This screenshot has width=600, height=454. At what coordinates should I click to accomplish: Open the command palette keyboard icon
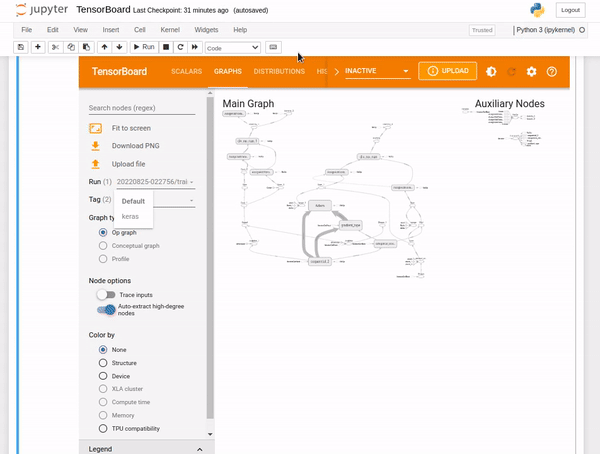coord(273,47)
